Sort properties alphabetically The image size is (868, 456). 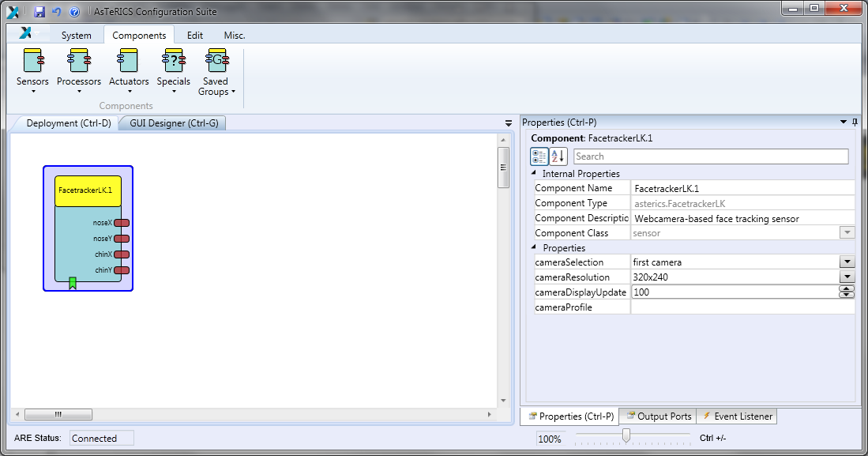tap(558, 156)
